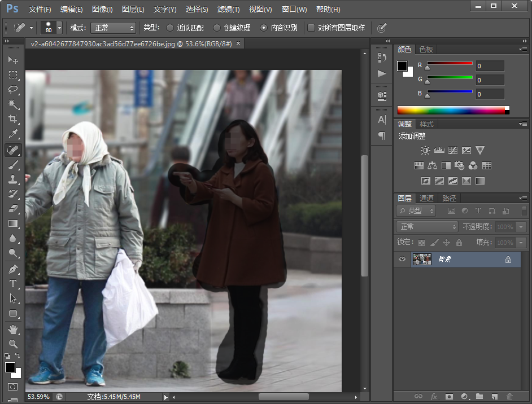532x404 pixels.
Task: Select the Clone Stamp tool
Action: pos(13,181)
